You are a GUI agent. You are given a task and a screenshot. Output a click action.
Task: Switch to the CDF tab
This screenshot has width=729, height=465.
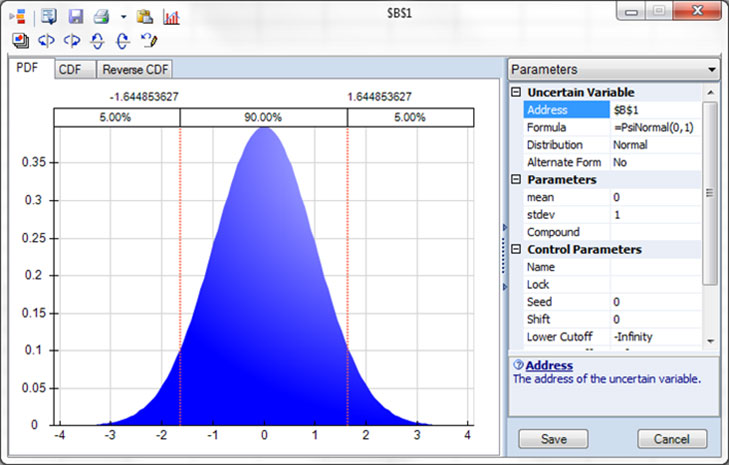click(69, 69)
